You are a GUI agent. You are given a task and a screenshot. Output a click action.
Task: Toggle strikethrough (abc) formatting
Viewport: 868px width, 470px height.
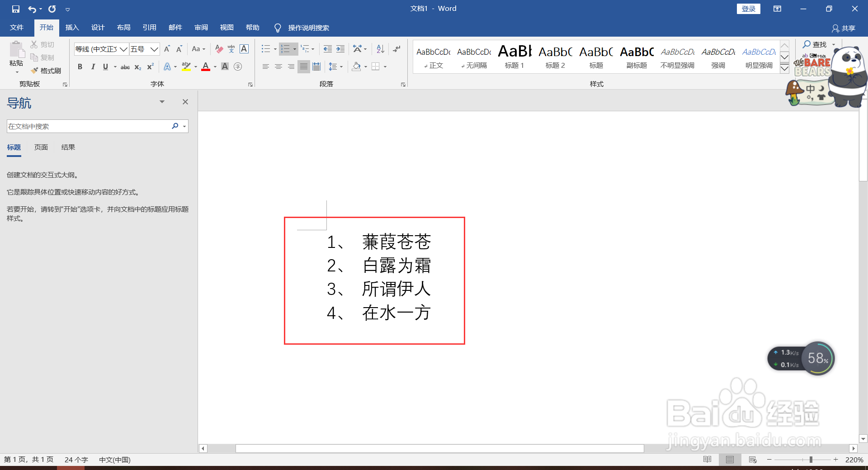tap(125, 66)
